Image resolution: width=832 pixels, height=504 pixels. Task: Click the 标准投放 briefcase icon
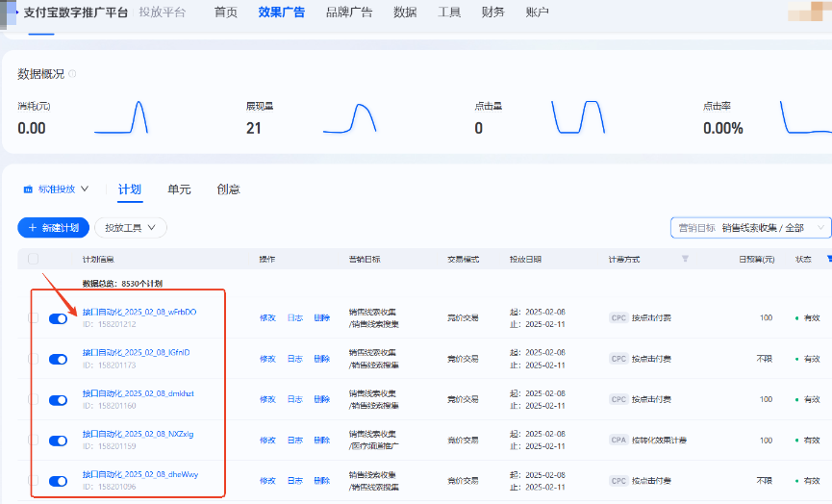pos(28,189)
